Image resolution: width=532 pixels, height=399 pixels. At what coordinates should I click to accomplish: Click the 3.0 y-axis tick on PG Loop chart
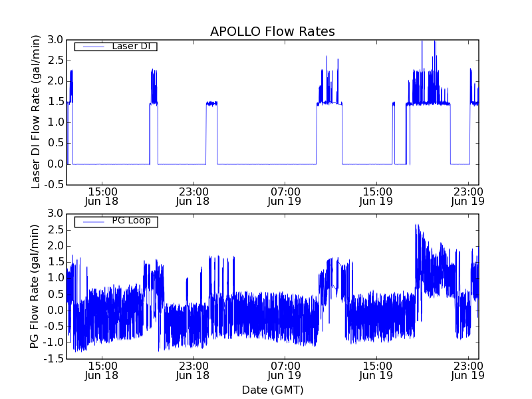pos(56,213)
